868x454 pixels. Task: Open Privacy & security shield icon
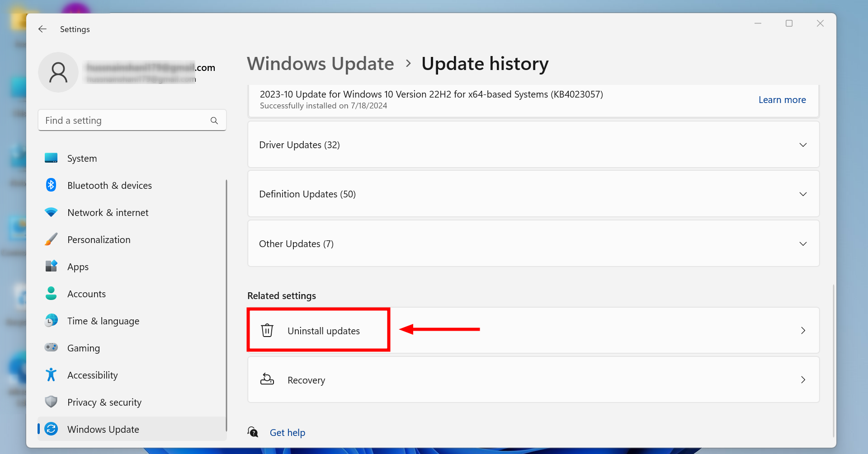51,402
